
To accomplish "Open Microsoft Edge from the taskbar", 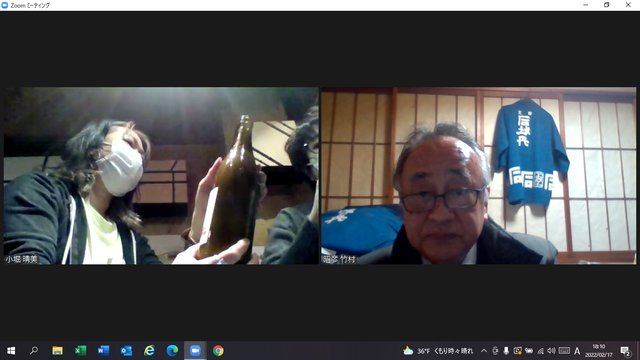I will 172,351.
